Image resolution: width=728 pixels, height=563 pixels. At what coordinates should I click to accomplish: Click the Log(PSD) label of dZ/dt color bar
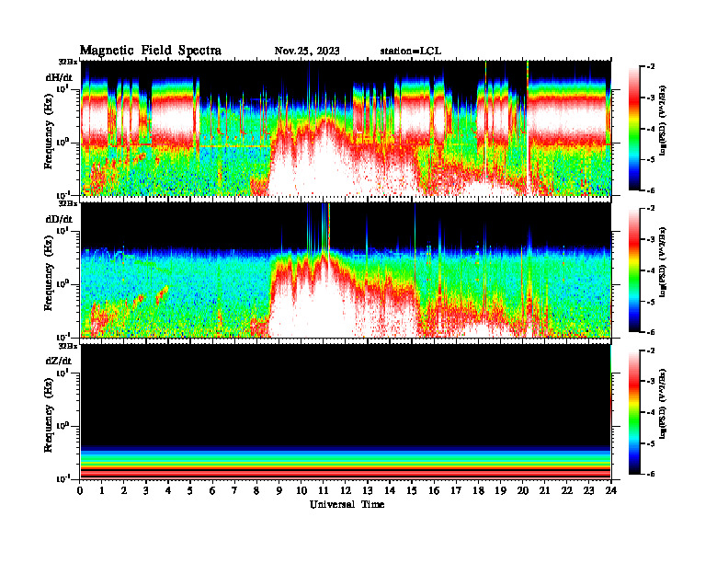[663, 403]
